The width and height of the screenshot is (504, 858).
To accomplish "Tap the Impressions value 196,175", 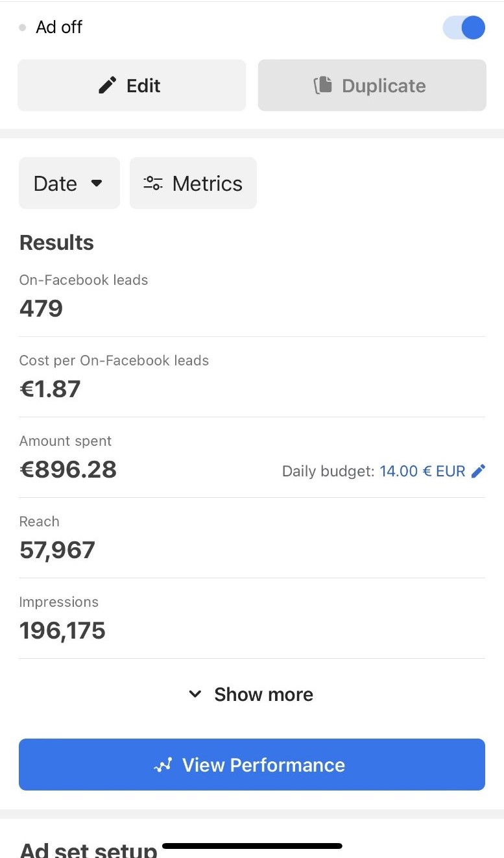I will click(62, 630).
